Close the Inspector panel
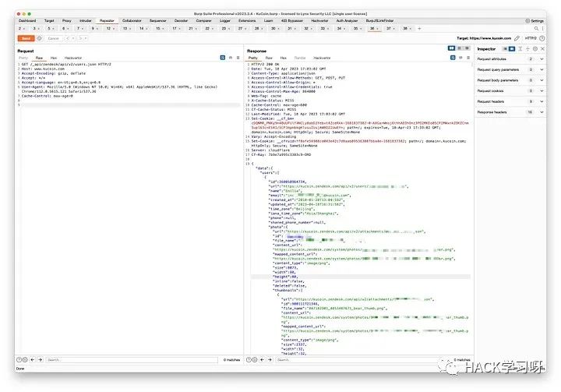 [x=543, y=48]
